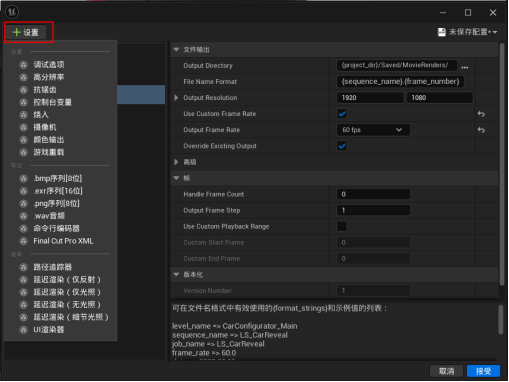Click the gear icon beside 摄像机

(x=23, y=127)
